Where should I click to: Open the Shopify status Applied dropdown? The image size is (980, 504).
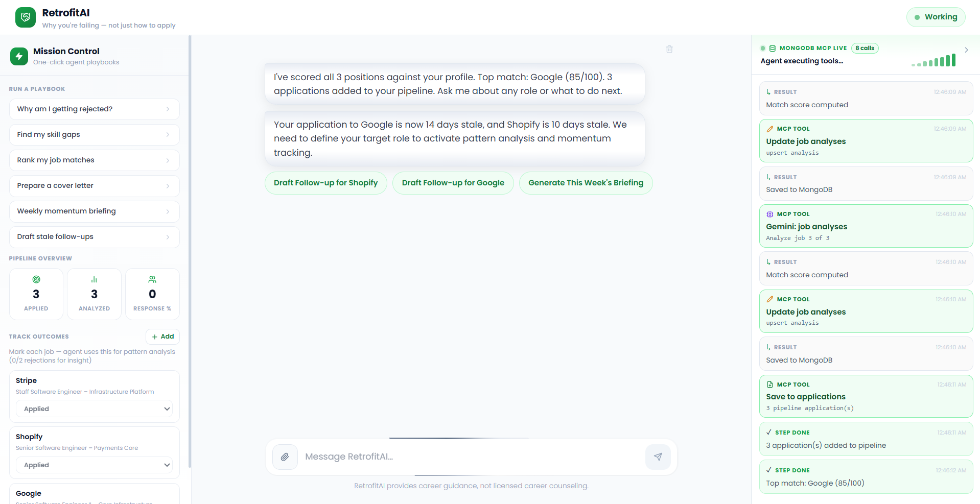[95, 465]
